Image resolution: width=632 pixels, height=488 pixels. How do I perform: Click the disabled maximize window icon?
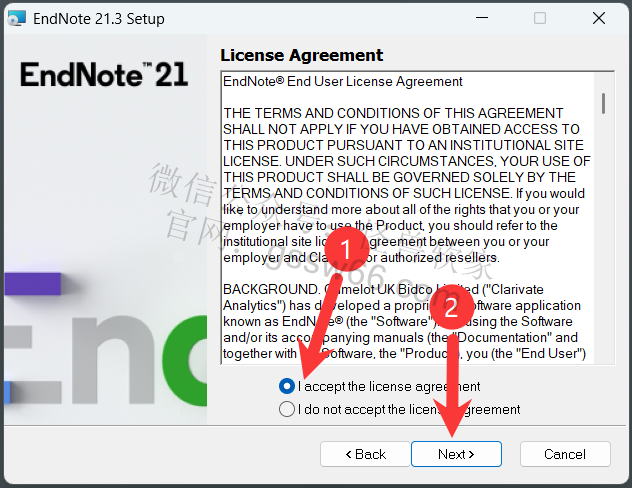tap(540, 18)
